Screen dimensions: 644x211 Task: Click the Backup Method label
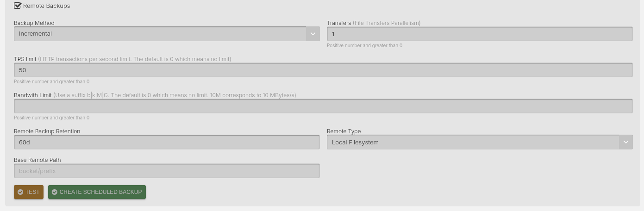pyautogui.click(x=34, y=23)
